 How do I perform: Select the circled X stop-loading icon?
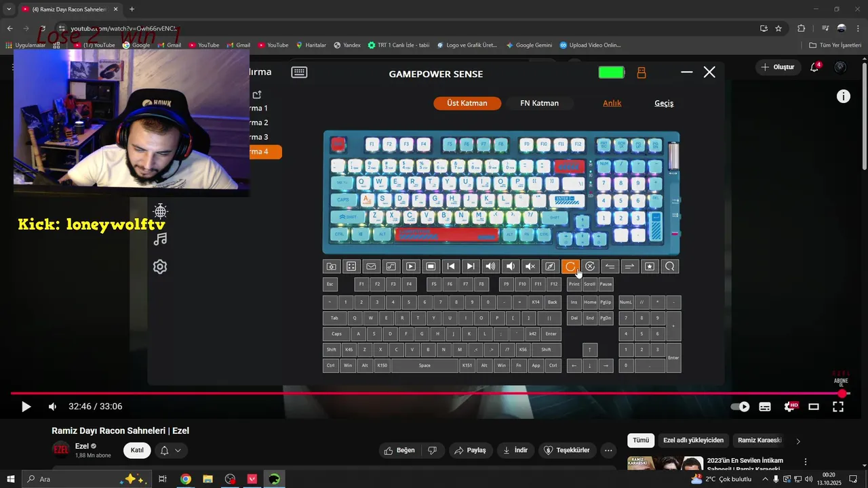[x=590, y=266]
